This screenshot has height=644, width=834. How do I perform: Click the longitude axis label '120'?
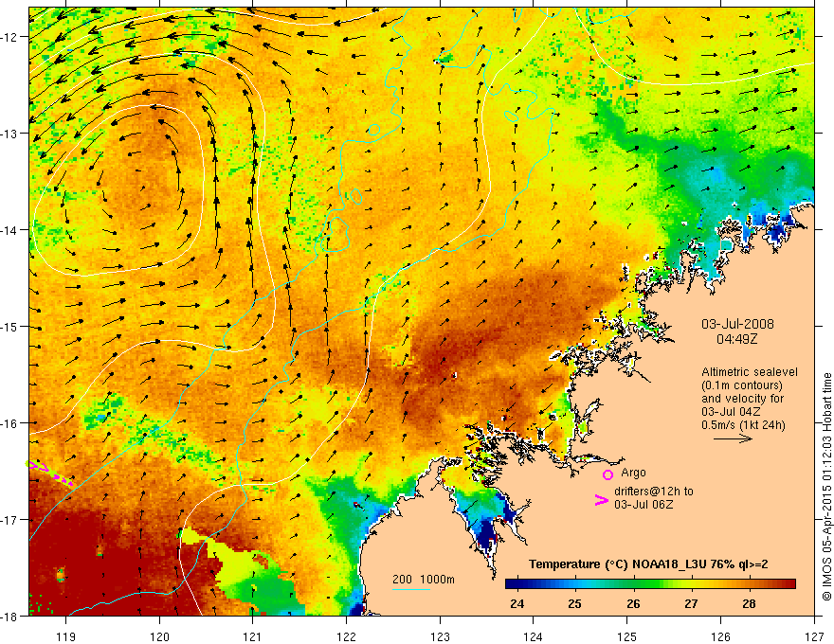[159, 636]
